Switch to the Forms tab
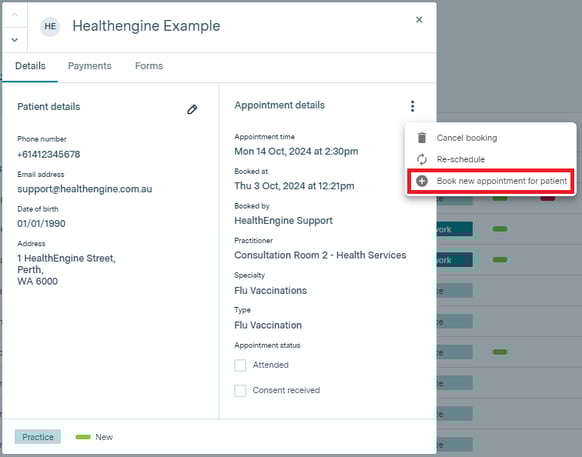The height and width of the screenshot is (457, 582). (149, 66)
